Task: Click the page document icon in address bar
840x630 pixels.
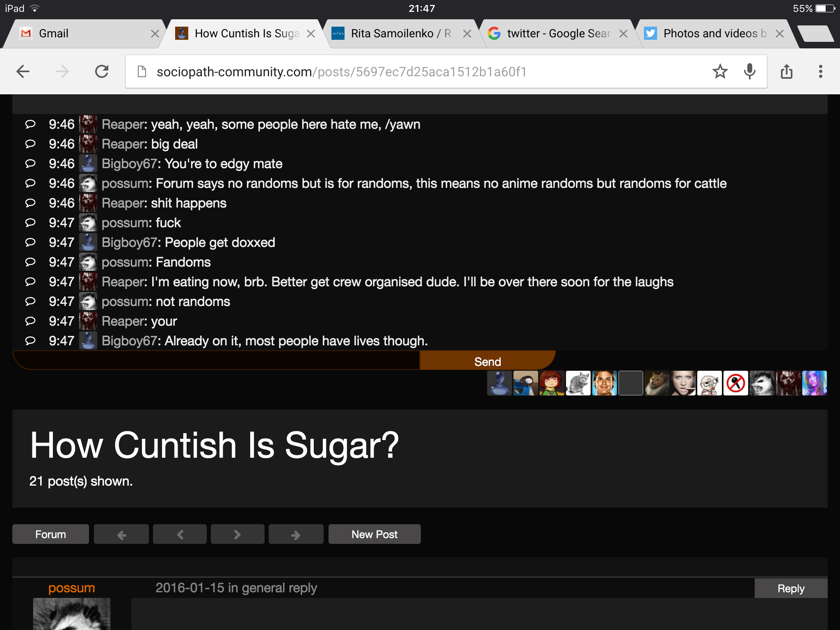Action: [142, 72]
